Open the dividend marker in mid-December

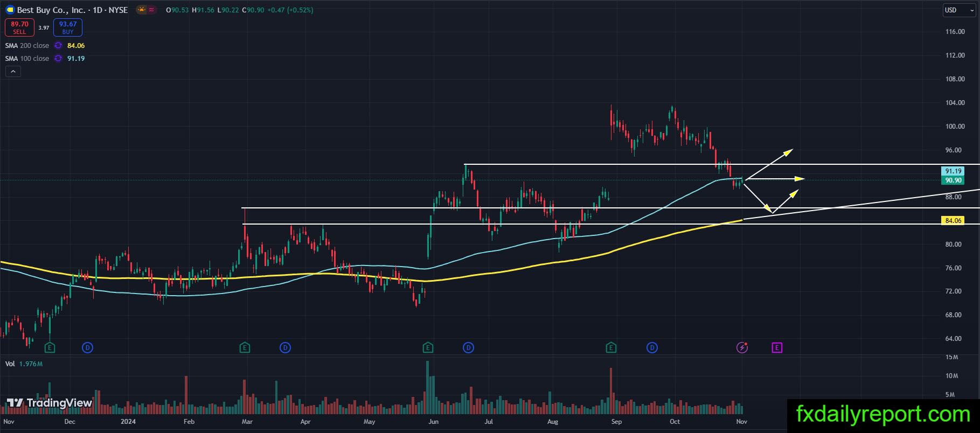pyautogui.click(x=88, y=348)
